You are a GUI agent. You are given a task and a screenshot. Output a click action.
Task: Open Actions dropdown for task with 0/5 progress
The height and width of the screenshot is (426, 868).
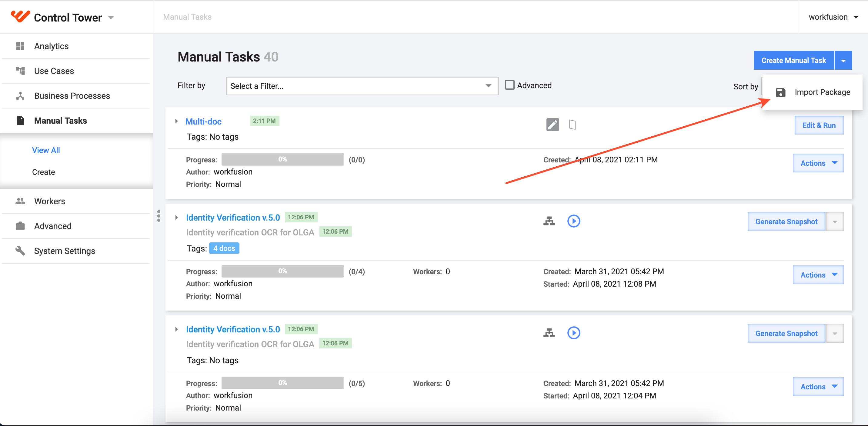[x=818, y=387]
